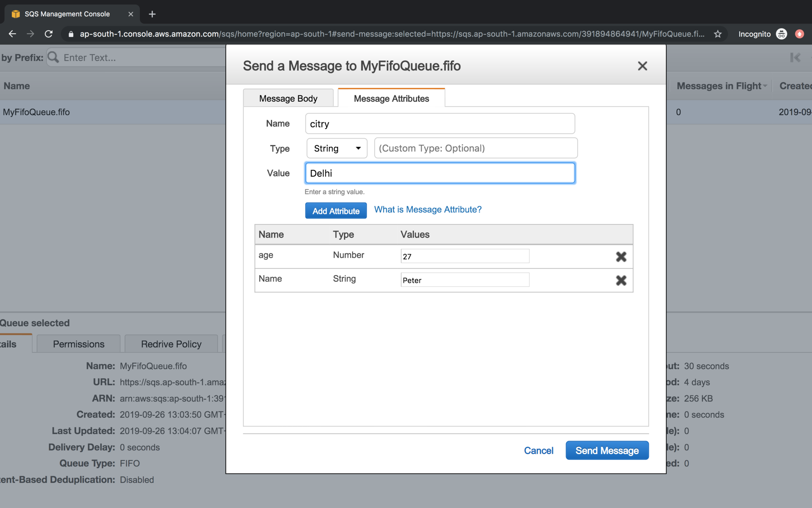The width and height of the screenshot is (812, 508).
Task: Cancel sending the message
Action: [538, 450]
